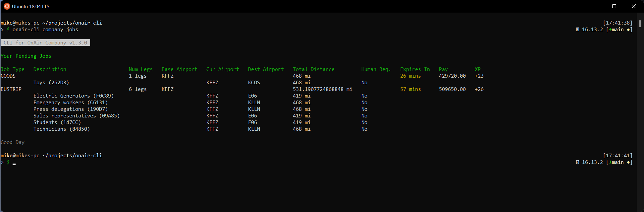Click 'Emergency workers (C6131)' description
This screenshot has width=644, height=212.
coord(71,103)
